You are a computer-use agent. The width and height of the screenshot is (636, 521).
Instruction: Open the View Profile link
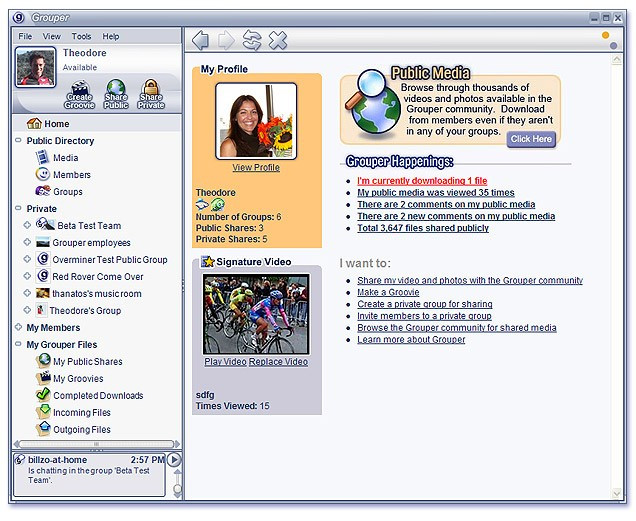(x=256, y=167)
